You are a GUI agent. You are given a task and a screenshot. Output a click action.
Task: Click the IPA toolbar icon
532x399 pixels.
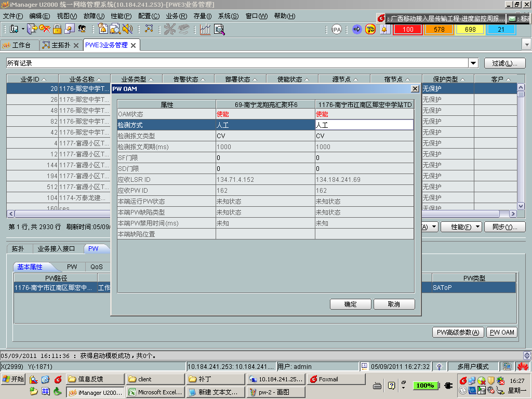pyautogui.click(x=336, y=30)
